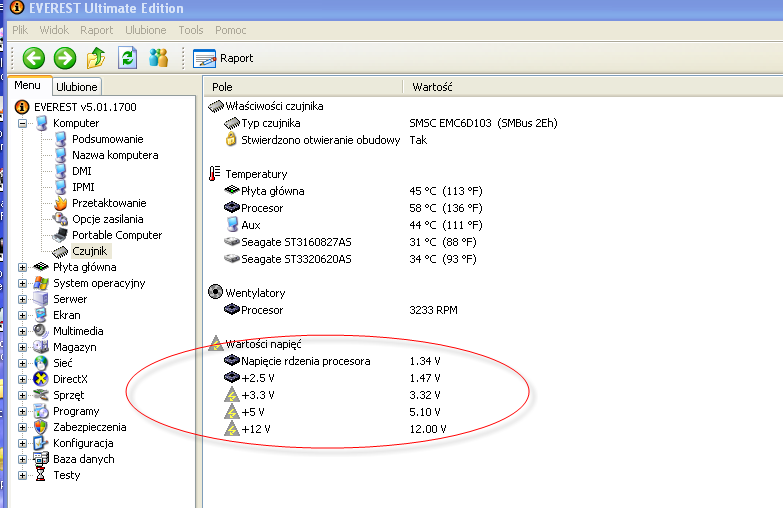Select Czujnik in the tree
This screenshot has width=783, height=508.
(x=90, y=251)
